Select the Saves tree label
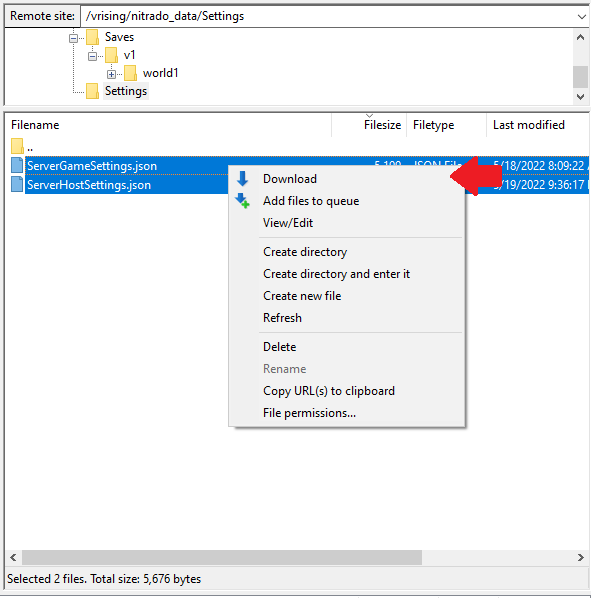The width and height of the screenshot is (591, 598). pyautogui.click(x=119, y=37)
